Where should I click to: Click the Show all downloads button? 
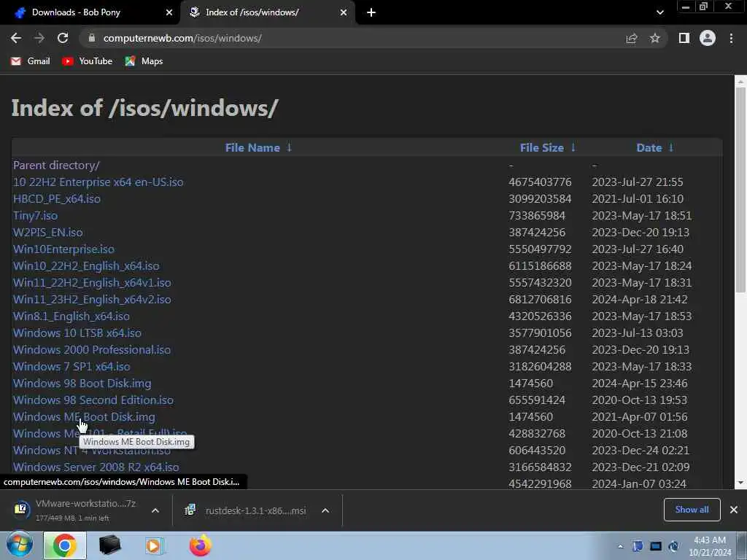[692, 510]
